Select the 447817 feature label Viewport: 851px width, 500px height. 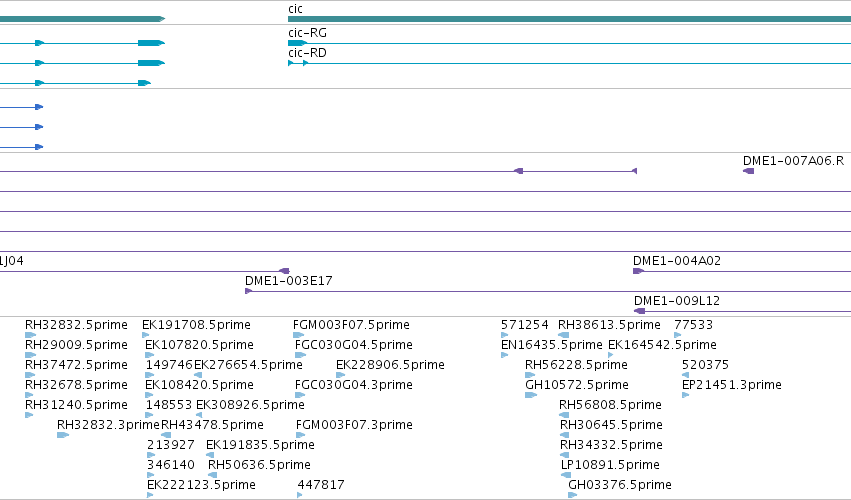[321, 485]
